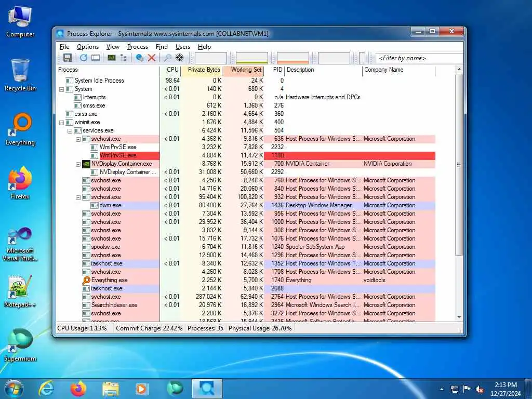Select the dwm.exe process row
532x399 pixels.
246,205
